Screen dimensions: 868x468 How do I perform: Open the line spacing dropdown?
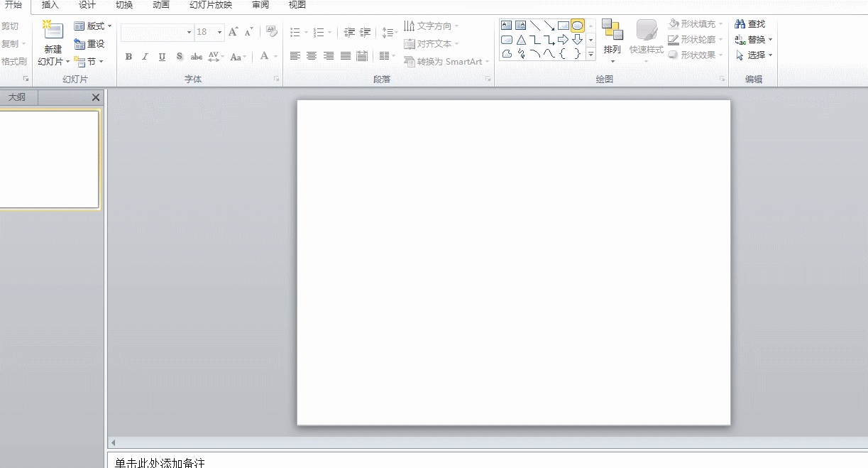[388, 32]
